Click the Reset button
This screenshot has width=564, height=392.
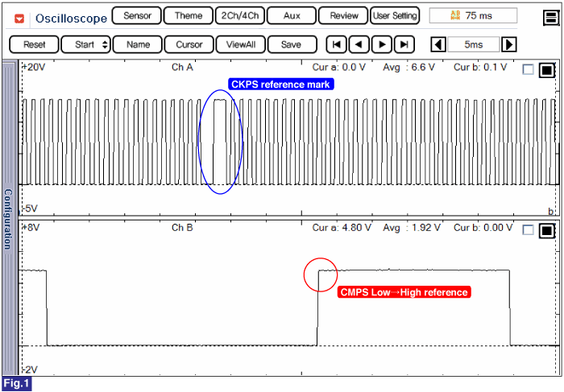[x=34, y=44]
